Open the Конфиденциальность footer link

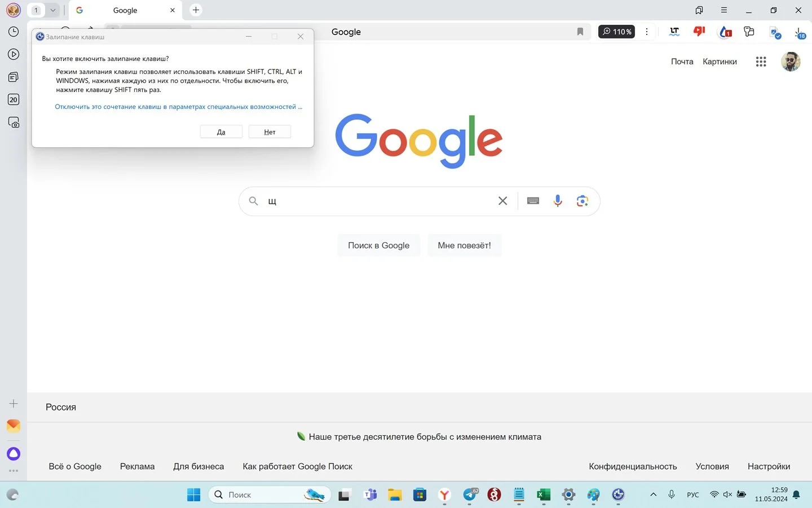click(633, 466)
